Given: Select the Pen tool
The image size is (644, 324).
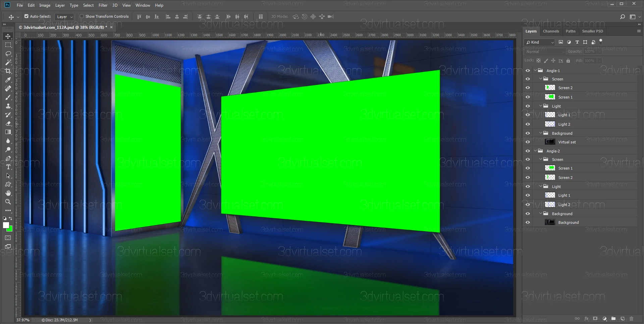Looking at the screenshot, I should 8,158.
